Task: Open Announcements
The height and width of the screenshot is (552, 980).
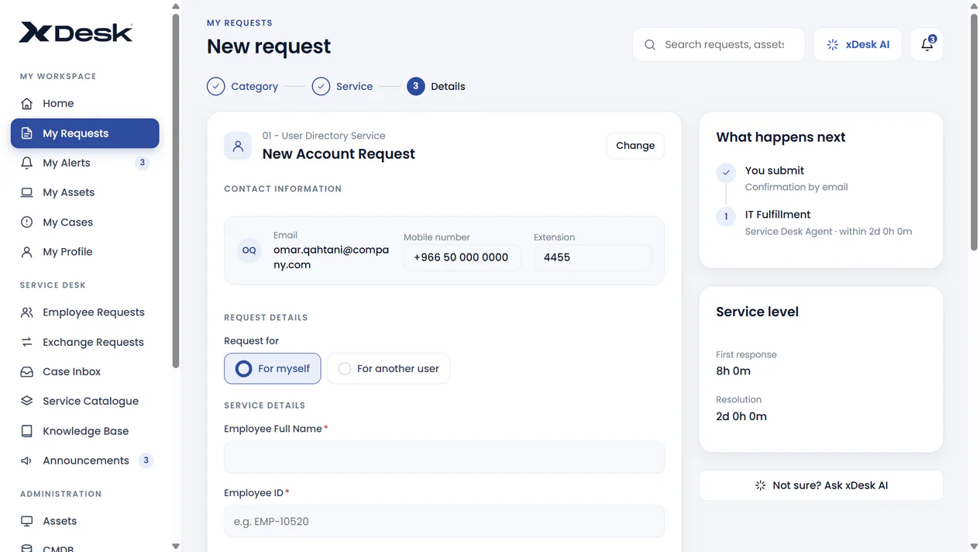Action: pos(85,461)
